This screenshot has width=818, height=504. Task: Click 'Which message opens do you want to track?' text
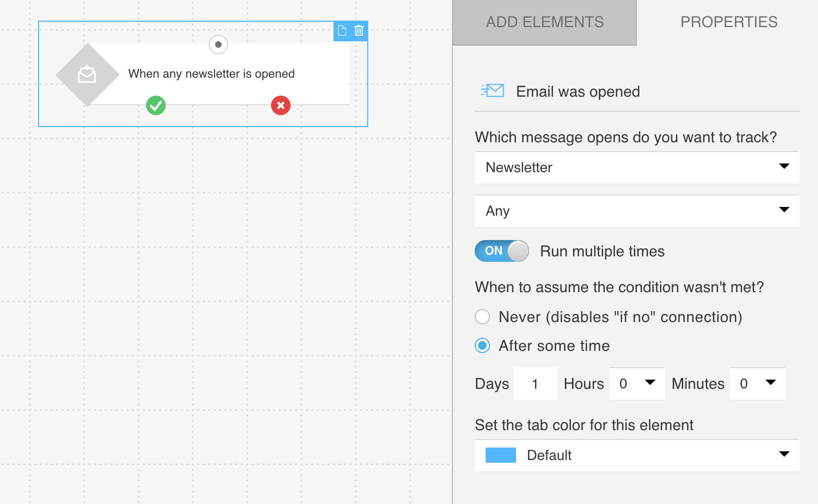click(626, 137)
